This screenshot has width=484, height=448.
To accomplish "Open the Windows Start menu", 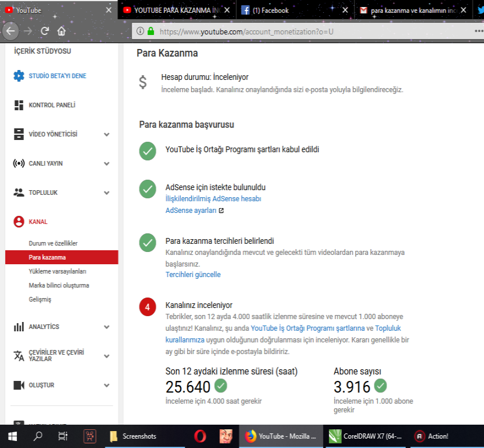I will click(12, 436).
